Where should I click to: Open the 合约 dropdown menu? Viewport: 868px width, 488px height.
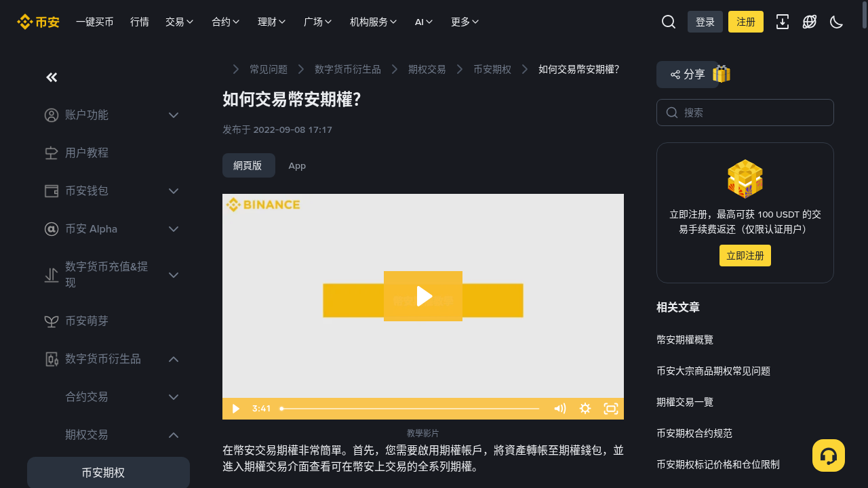click(x=226, y=22)
